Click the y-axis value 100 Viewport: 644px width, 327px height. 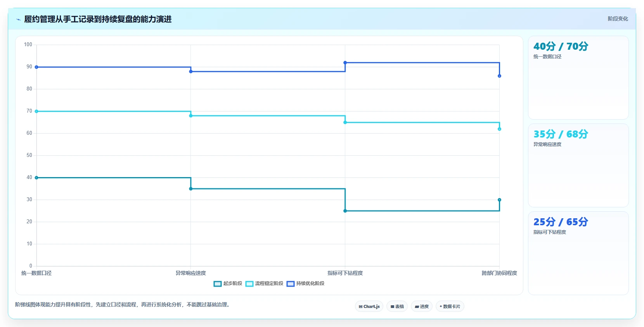point(28,45)
